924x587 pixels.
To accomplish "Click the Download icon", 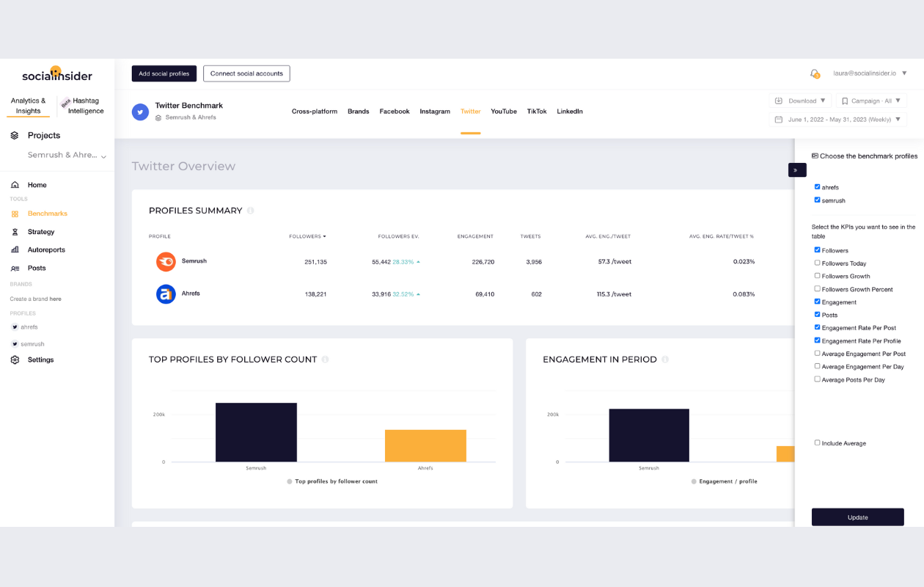I will (779, 101).
